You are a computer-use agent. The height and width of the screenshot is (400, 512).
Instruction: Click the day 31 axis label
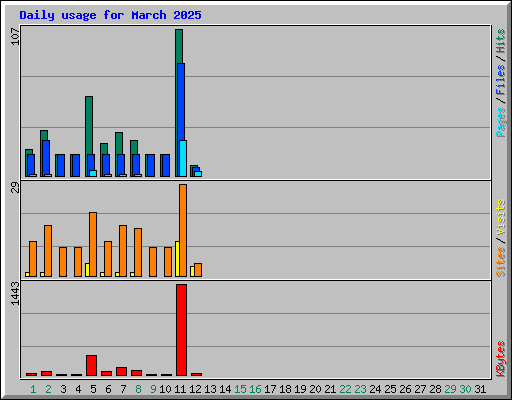point(480,389)
